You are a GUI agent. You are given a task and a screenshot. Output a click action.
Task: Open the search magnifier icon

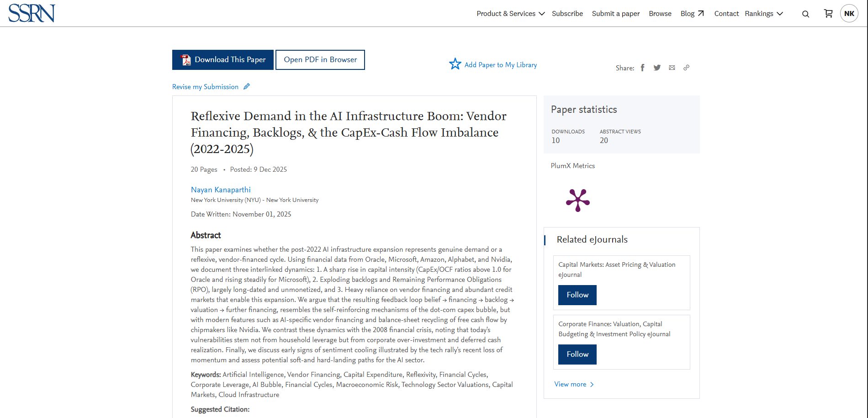[x=805, y=14]
